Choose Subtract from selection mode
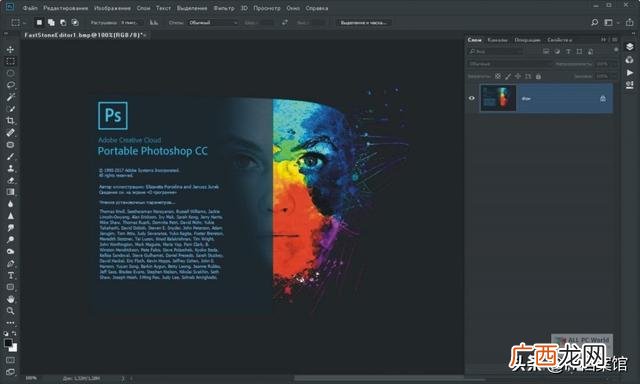 click(x=63, y=22)
